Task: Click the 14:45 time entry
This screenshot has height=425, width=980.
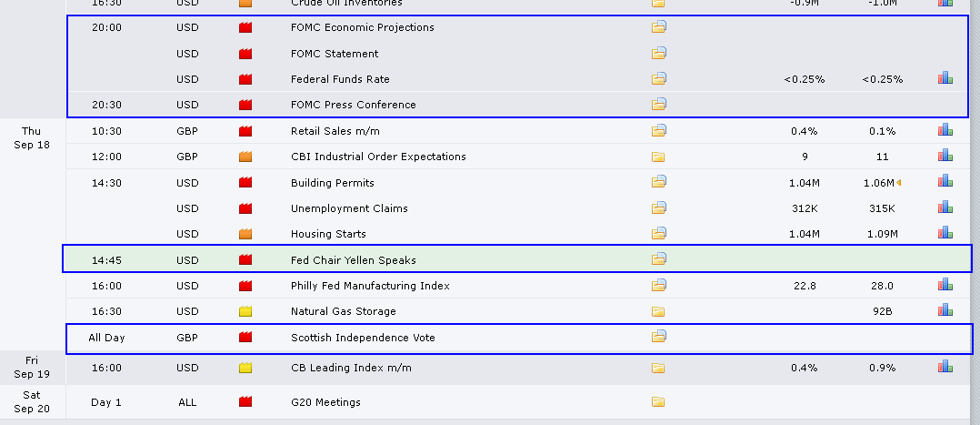Action: coord(106,260)
